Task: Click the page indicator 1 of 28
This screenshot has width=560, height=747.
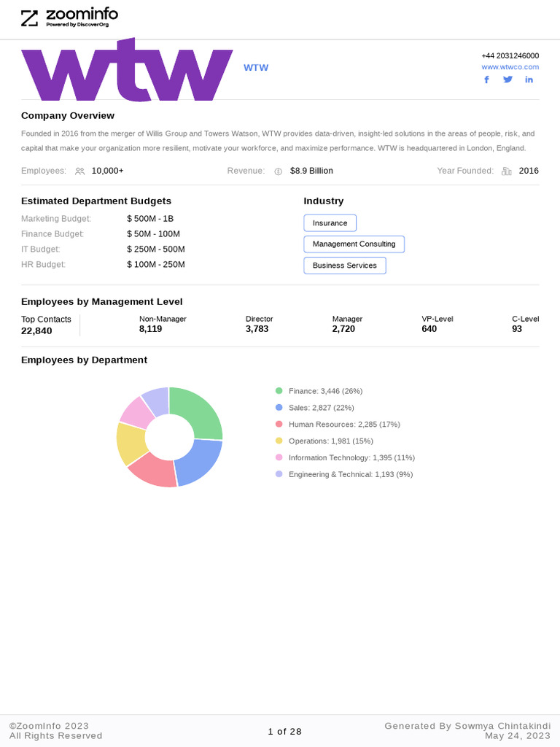Action: [x=285, y=731]
